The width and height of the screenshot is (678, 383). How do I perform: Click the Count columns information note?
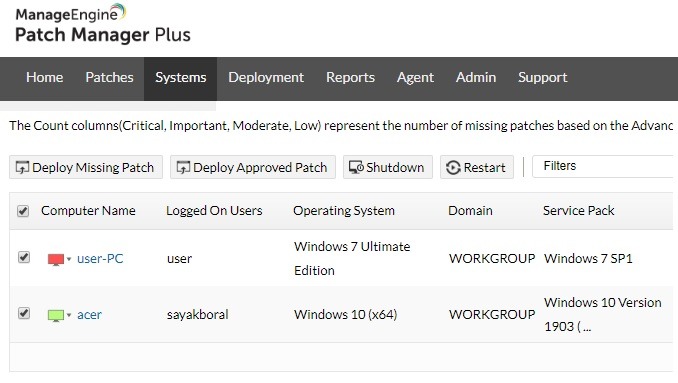coord(341,126)
